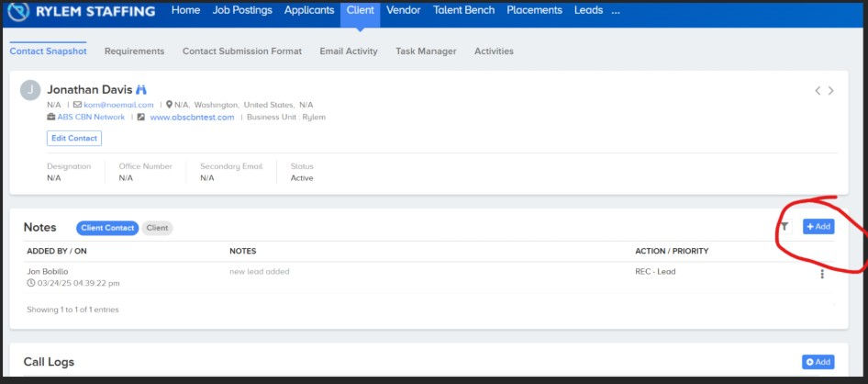Switch to the Requirements tab
The width and height of the screenshot is (868, 384).
[135, 51]
